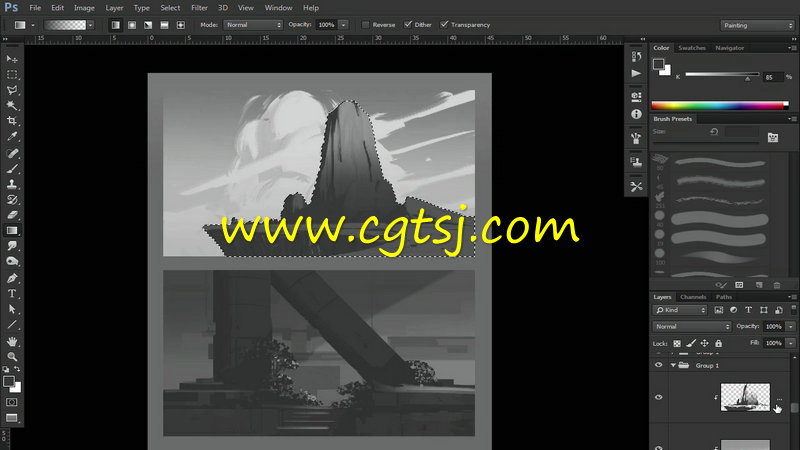Choose Radial Gradient style

point(132,24)
